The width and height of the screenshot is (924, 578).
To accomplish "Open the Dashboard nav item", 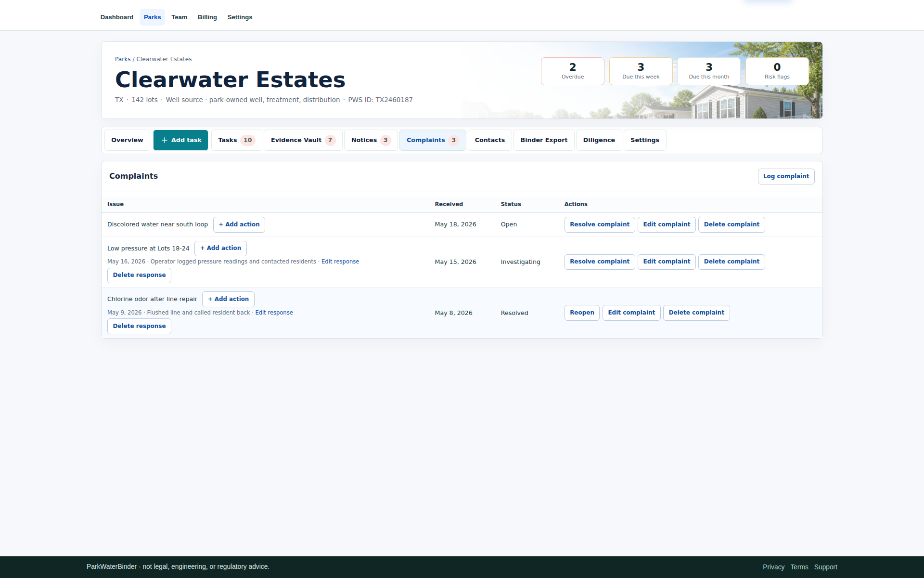I will pos(117,17).
